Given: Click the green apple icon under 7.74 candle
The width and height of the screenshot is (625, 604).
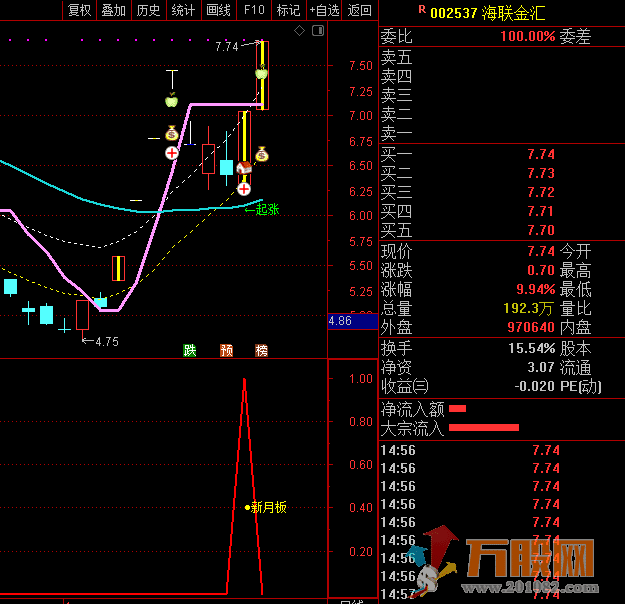Looking at the screenshot, I should (261, 73).
